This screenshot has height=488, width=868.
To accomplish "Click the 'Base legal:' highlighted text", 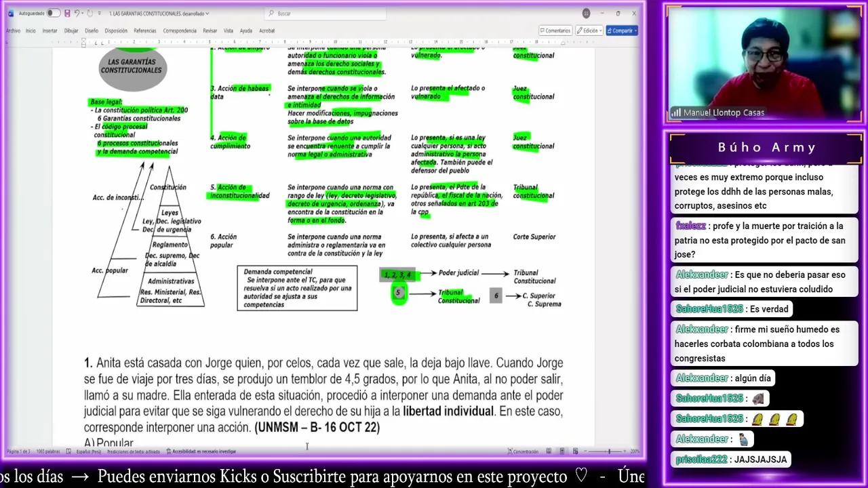I will point(106,102).
